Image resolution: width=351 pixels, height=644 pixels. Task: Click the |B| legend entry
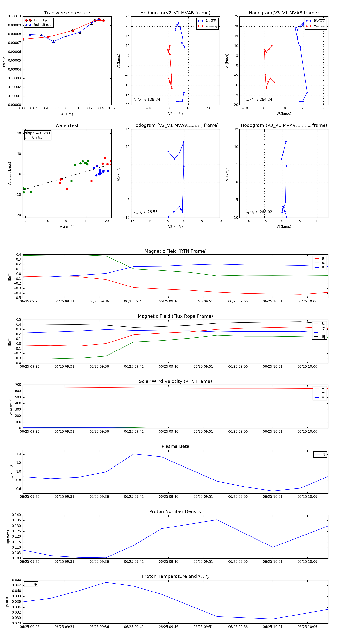click(320, 337)
